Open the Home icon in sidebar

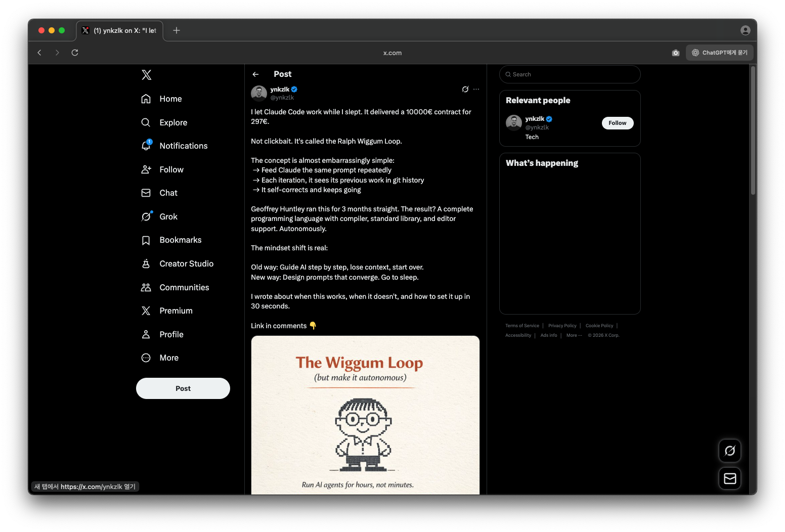tap(146, 99)
